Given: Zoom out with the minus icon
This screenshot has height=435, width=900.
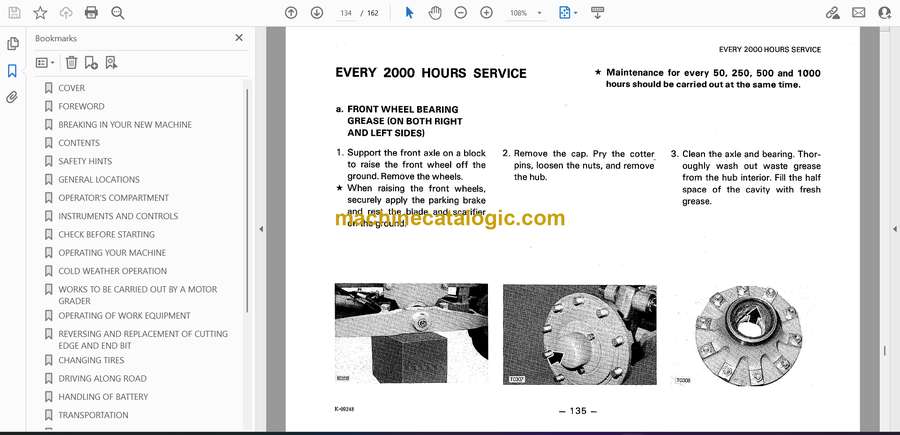Looking at the screenshot, I should [460, 13].
